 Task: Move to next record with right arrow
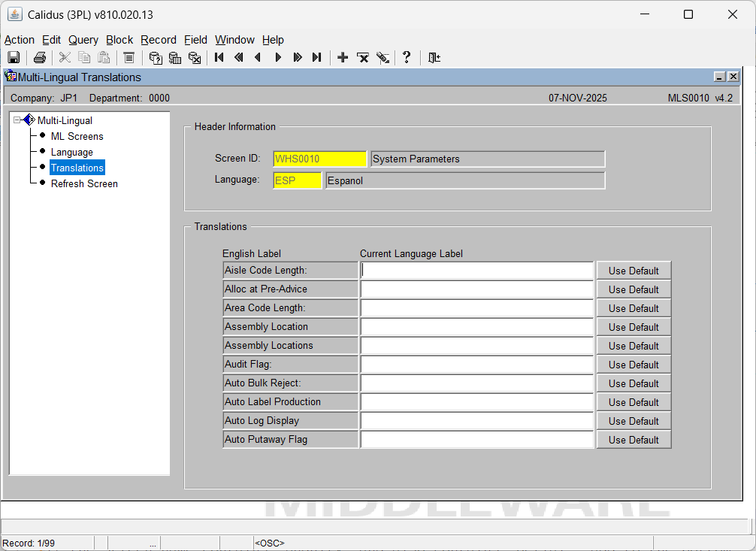278,58
